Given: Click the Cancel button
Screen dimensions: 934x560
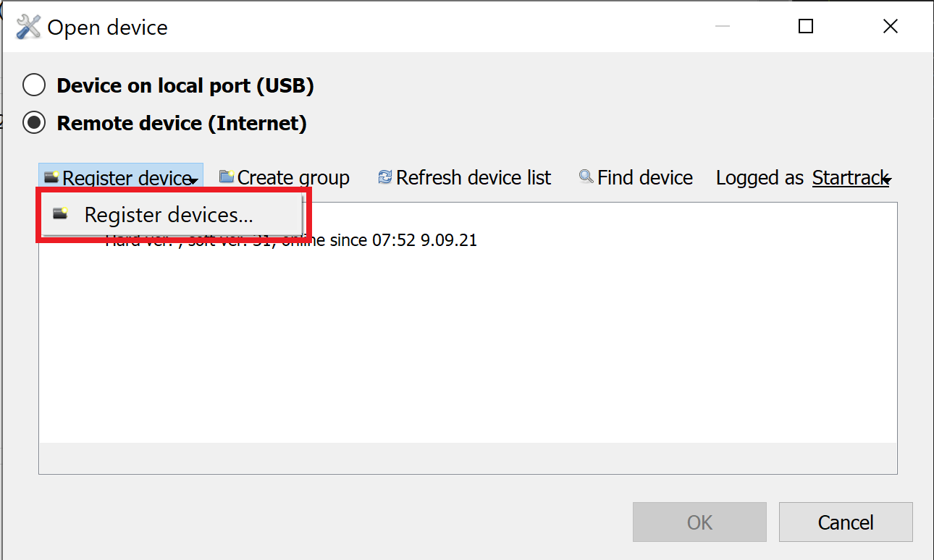Looking at the screenshot, I should [846, 522].
